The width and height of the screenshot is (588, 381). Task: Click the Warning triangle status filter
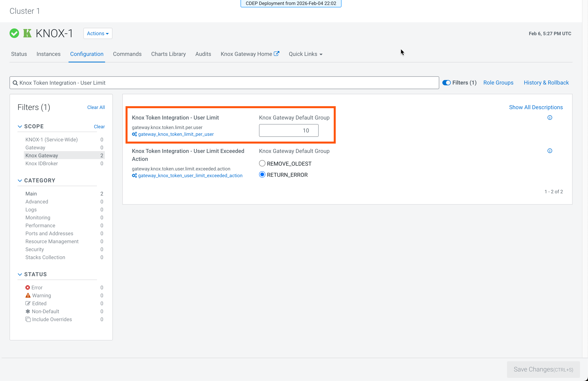click(28, 295)
